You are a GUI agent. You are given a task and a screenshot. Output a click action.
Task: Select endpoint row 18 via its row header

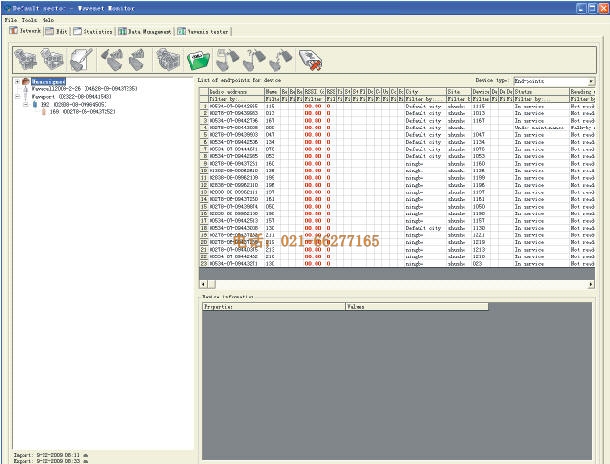point(204,228)
